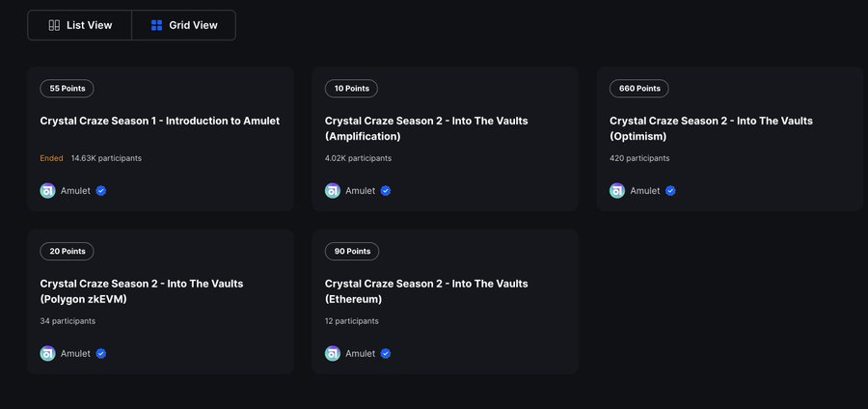Click Amulet name on Season 1 card
The height and width of the screenshot is (409, 868).
[75, 191]
